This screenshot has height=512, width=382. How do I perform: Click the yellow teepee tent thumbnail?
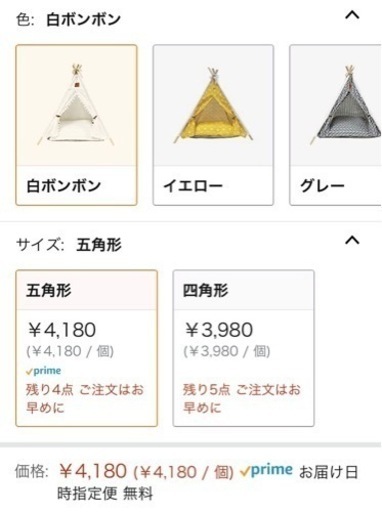pos(213,105)
